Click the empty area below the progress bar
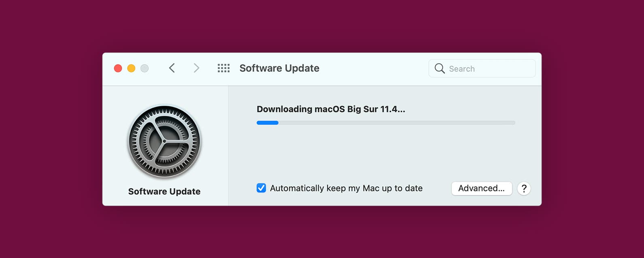Viewport: 644px width, 258px height. (x=385, y=154)
